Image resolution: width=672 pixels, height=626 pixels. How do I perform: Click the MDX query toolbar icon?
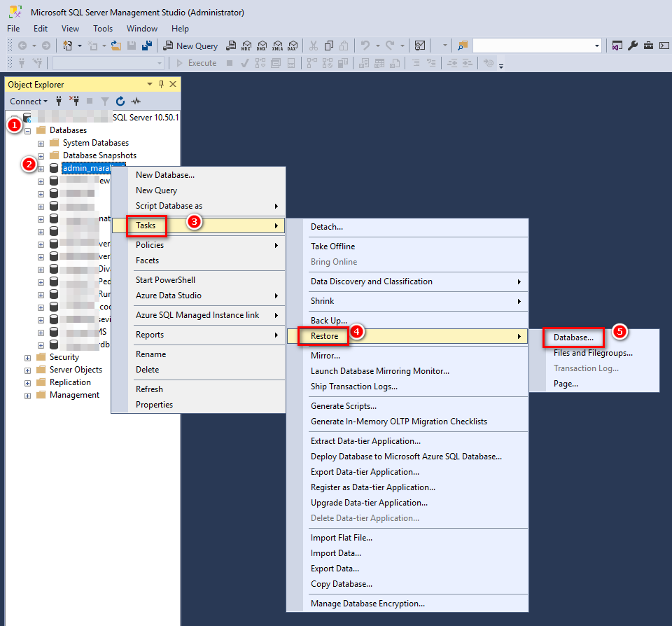click(x=245, y=45)
